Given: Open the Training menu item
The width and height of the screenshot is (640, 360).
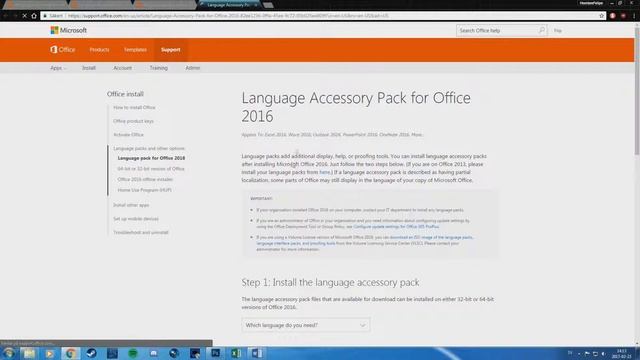Looking at the screenshot, I should tap(158, 68).
